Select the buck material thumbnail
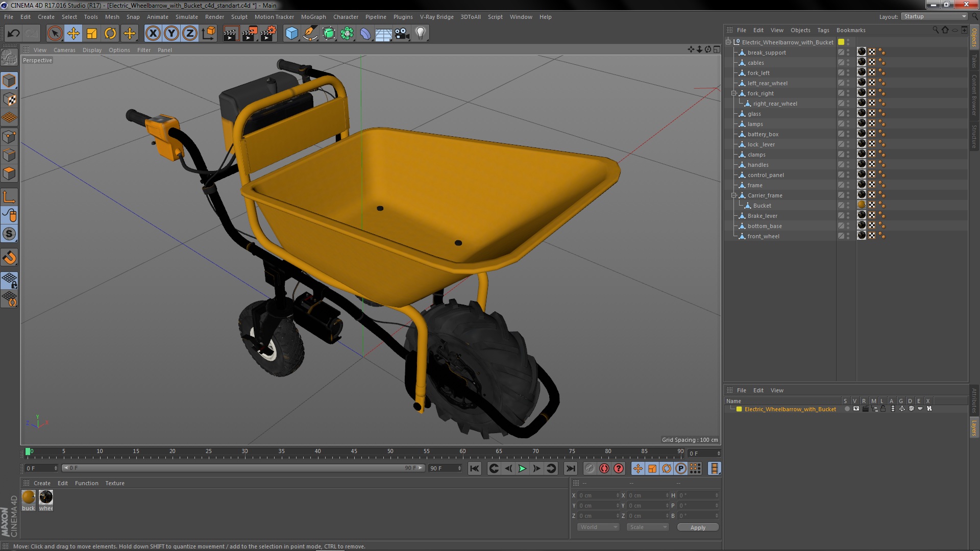The height and width of the screenshot is (551, 980). (x=29, y=497)
